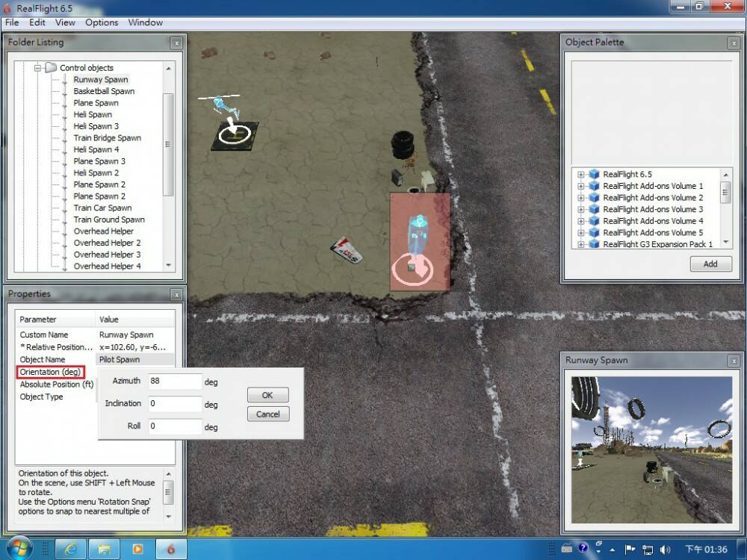
Task: Select Overhead Helper 3 in the tree
Action: pos(107,255)
